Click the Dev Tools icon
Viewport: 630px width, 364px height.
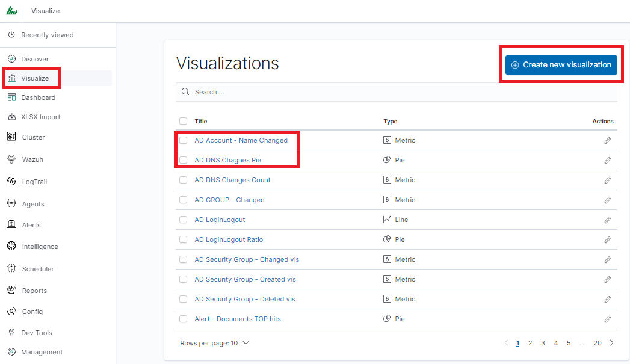tap(11, 333)
